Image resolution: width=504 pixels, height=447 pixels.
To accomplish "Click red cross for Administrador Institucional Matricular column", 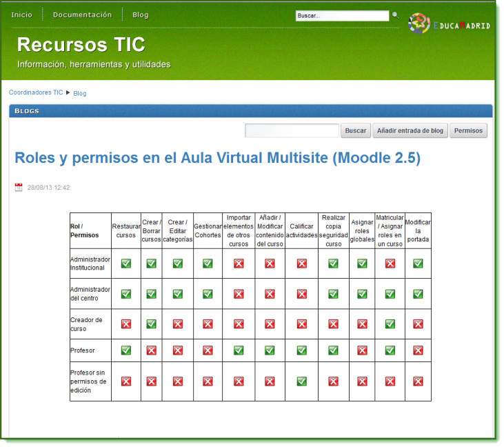I will click(390, 264).
